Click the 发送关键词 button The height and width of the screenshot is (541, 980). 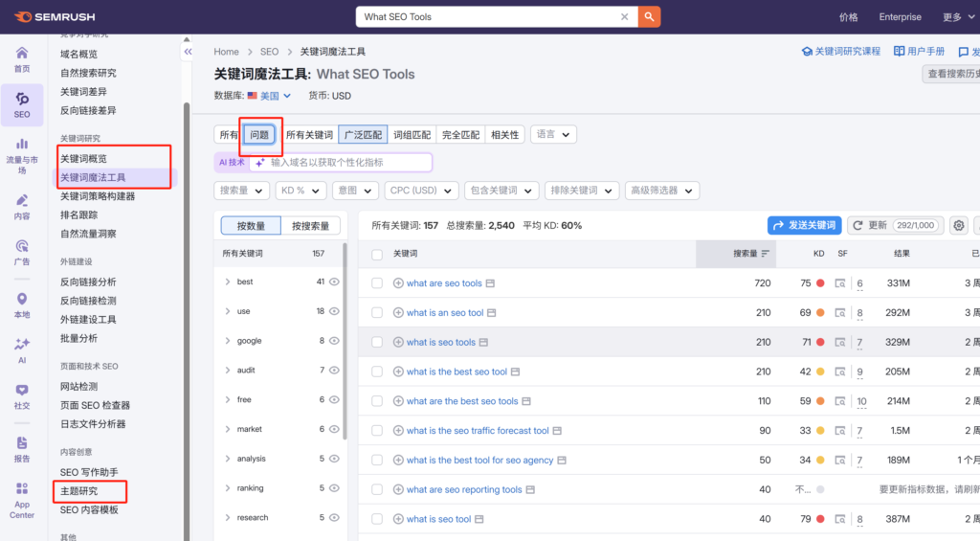point(804,225)
